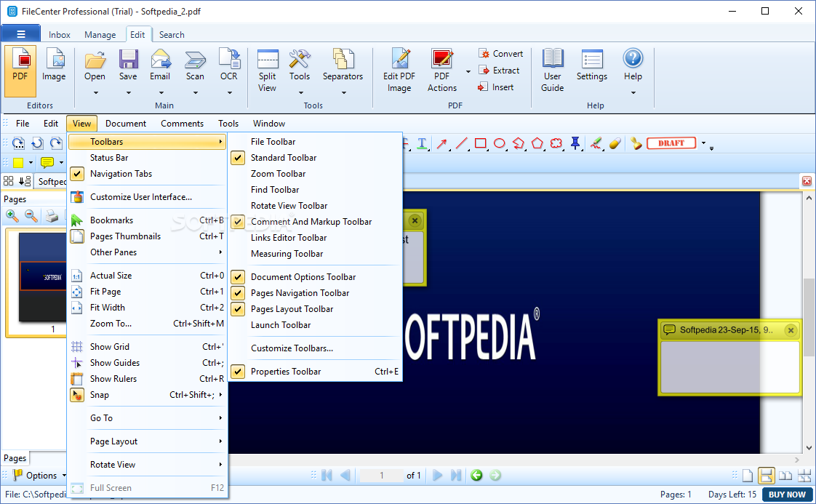This screenshot has width=816, height=504.
Task: Switch to the Search tab
Action: pyautogui.click(x=172, y=35)
